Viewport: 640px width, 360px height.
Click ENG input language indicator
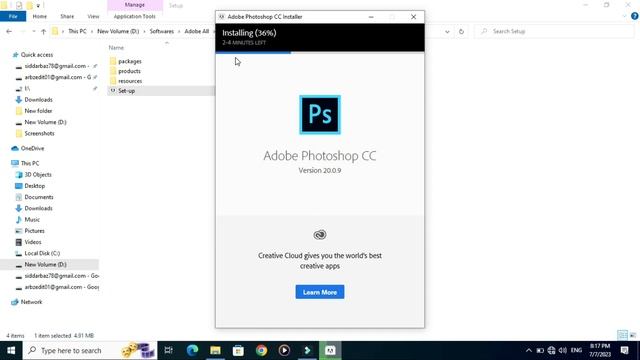click(x=576, y=351)
